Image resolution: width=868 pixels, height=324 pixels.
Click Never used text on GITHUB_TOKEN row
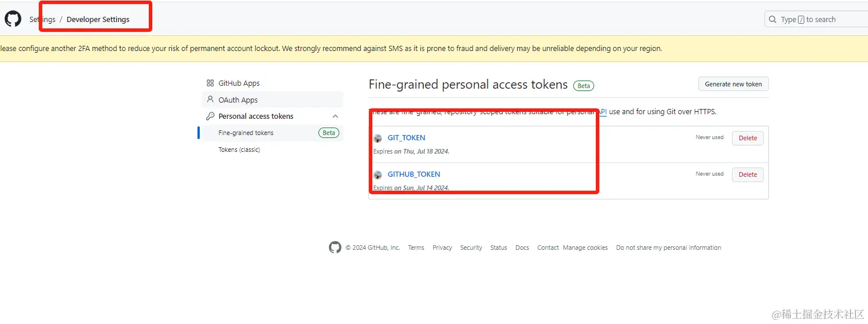click(x=709, y=174)
